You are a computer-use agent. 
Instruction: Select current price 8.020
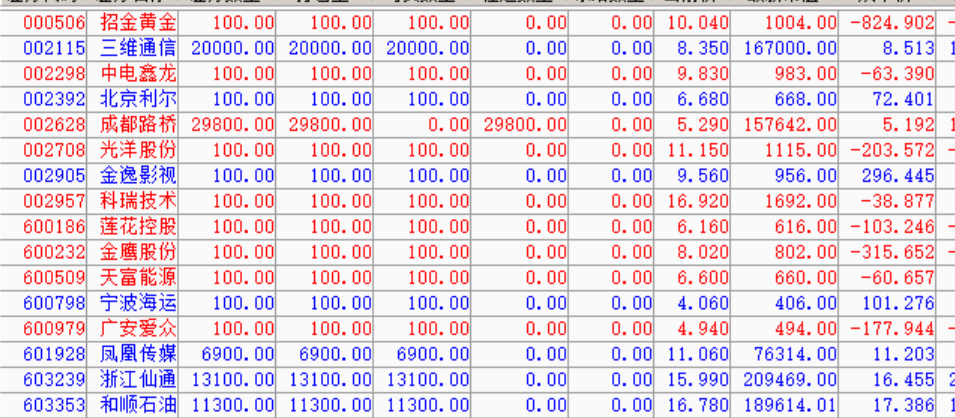pyautogui.click(x=703, y=252)
